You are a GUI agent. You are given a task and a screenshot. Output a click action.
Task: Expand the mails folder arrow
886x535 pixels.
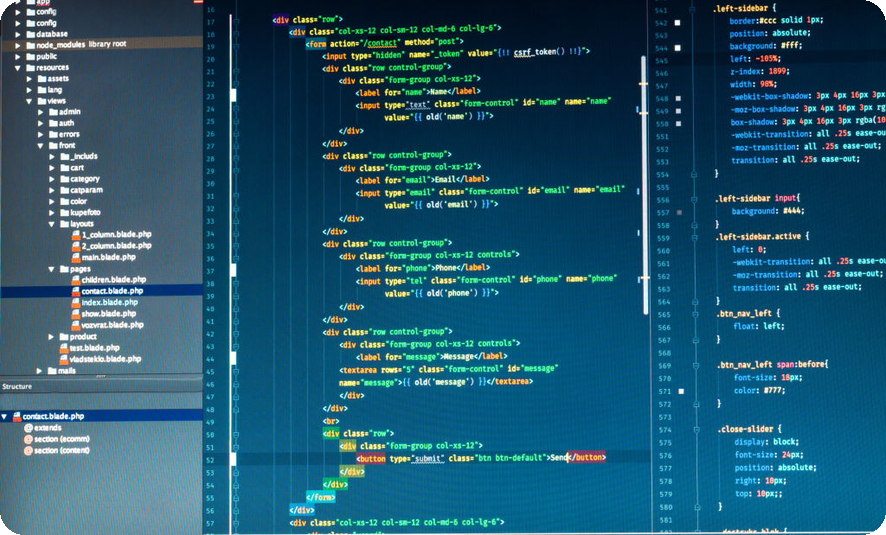point(40,371)
